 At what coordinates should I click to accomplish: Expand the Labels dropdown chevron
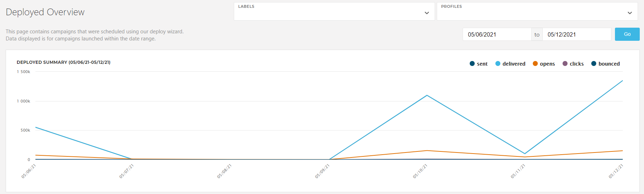[x=426, y=13]
